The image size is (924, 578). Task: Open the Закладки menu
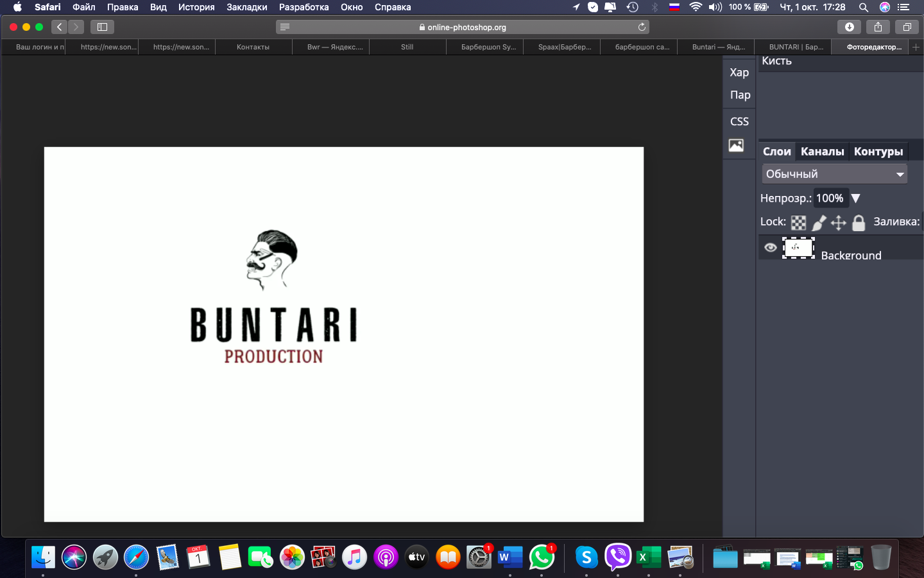coord(247,7)
